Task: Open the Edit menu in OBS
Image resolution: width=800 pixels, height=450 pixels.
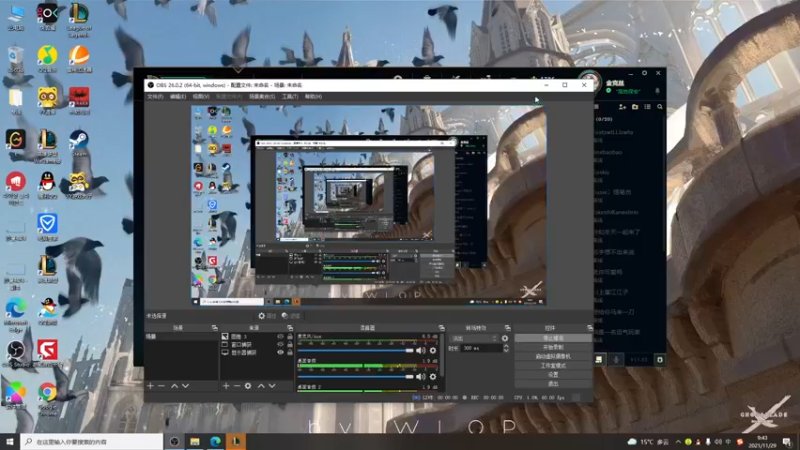Action: click(178, 96)
